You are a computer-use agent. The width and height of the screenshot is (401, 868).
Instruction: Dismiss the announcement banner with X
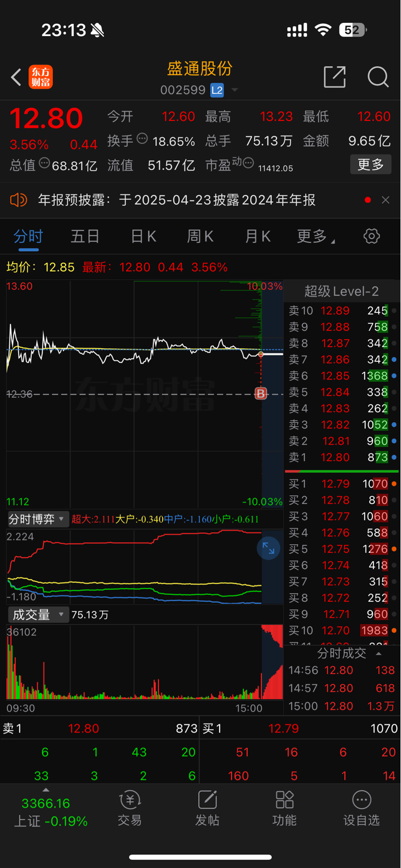click(386, 200)
